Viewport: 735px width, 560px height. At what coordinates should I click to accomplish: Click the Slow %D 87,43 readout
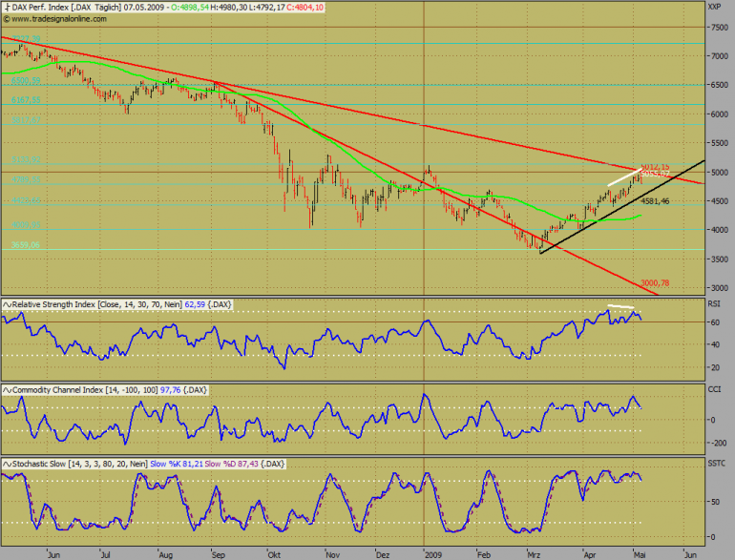tap(232, 464)
